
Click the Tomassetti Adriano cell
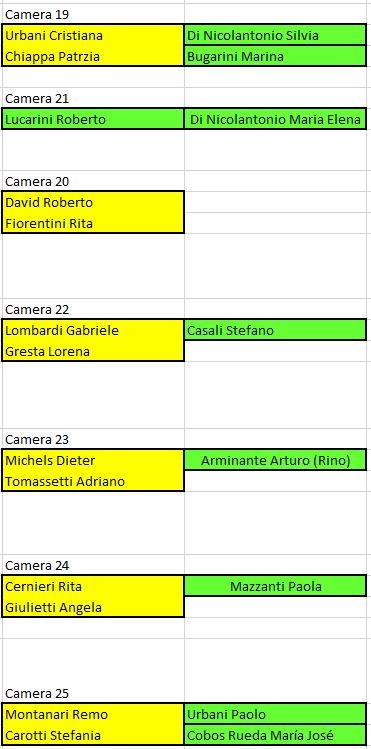[93, 481]
